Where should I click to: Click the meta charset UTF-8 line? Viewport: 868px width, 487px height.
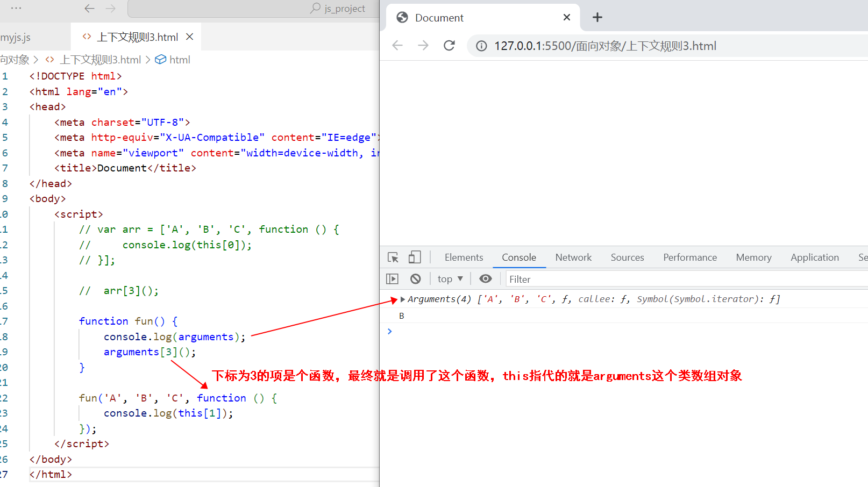tap(122, 123)
